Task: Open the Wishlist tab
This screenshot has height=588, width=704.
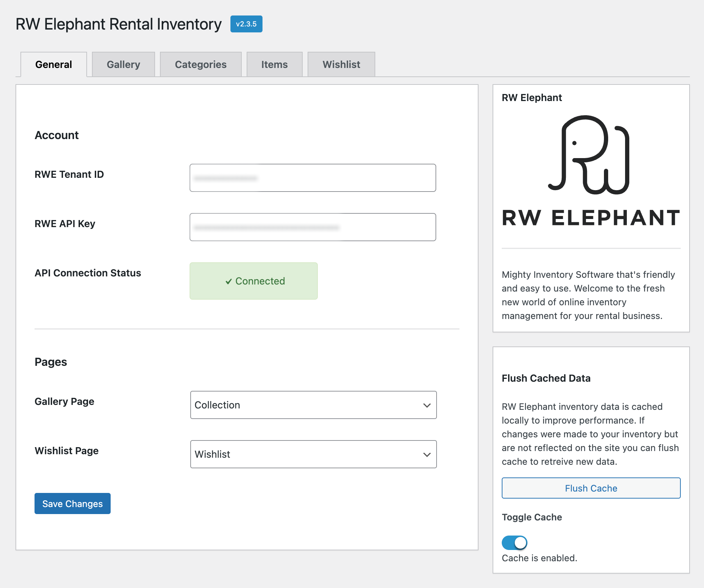Action: (x=341, y=64)
